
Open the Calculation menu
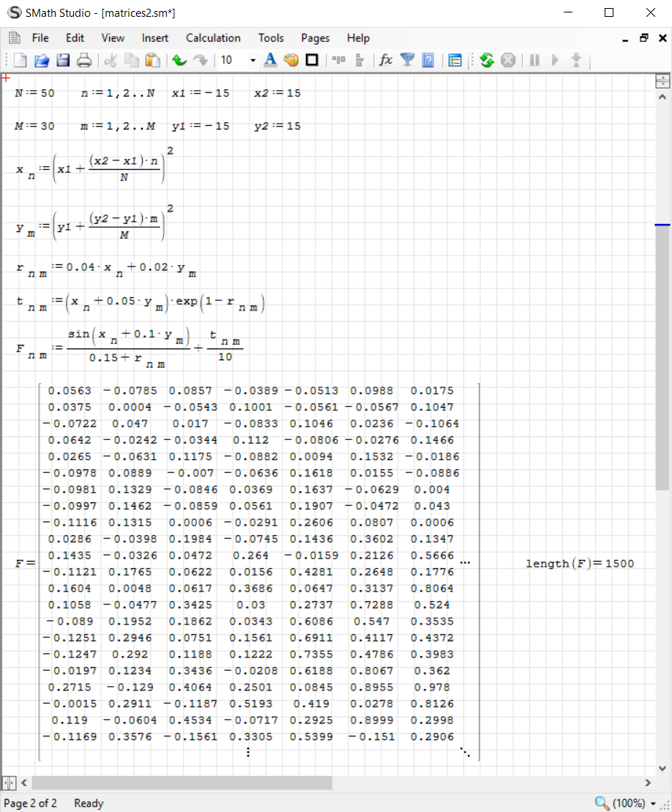[x=213, y=38]
